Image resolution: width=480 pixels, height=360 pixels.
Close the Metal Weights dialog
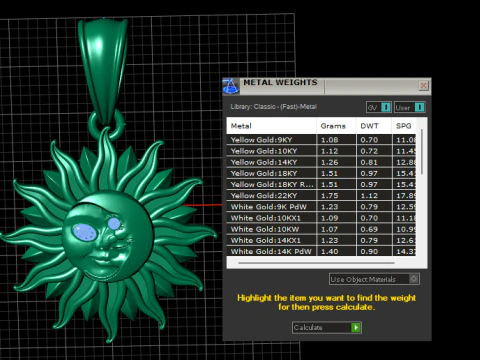tap(423, 86)
